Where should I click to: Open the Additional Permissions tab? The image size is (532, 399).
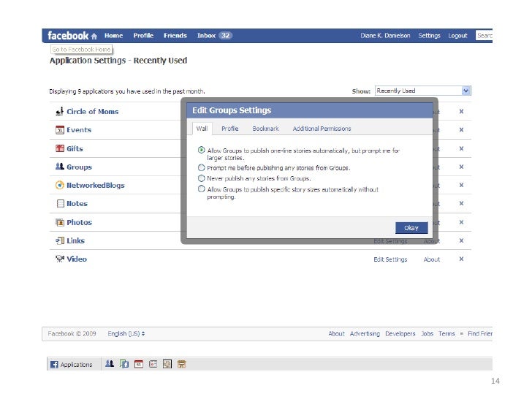322,129
